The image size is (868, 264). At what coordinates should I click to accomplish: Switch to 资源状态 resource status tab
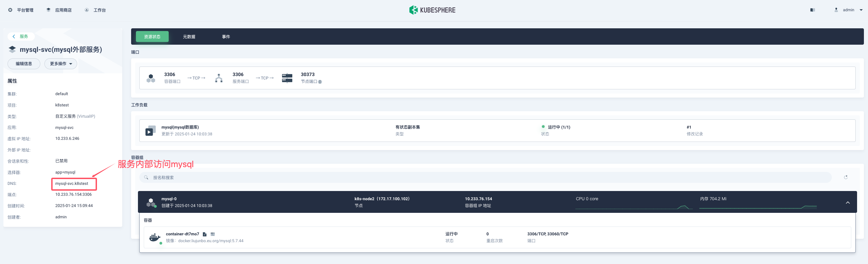point(152,36)
